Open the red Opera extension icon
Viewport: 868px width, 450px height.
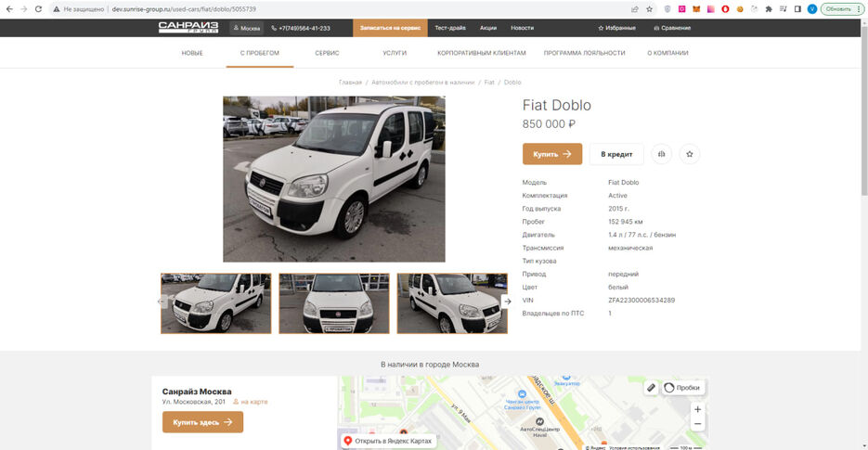point(725,9)
